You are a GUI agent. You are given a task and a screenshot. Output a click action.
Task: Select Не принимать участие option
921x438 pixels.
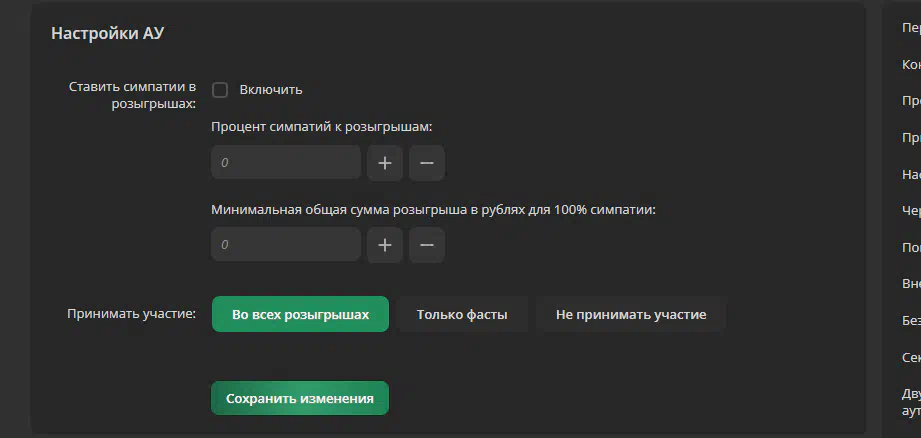click(x=631, y=314)
